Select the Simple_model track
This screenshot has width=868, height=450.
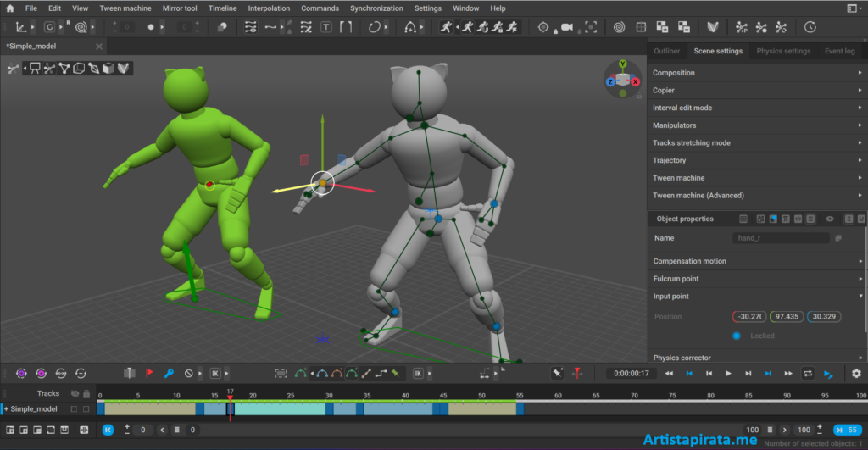click(34, 409)
